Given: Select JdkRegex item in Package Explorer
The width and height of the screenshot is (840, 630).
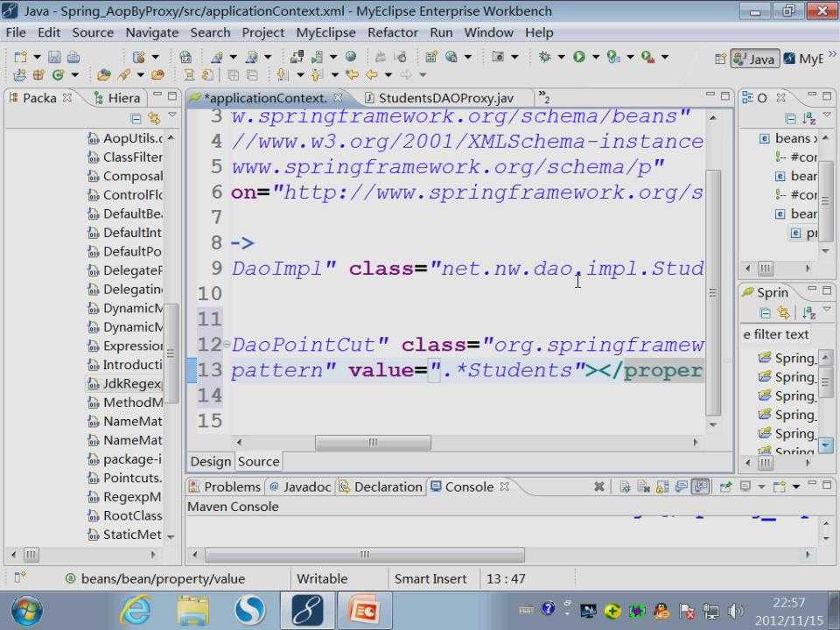Looking at the screenshot, I should click(124, 383).
